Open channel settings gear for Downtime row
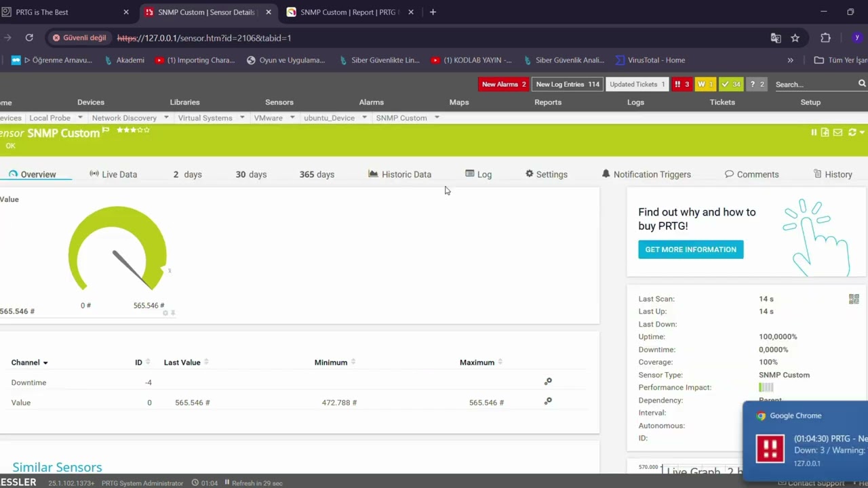The image size is (868, 488). coord(548,382)
